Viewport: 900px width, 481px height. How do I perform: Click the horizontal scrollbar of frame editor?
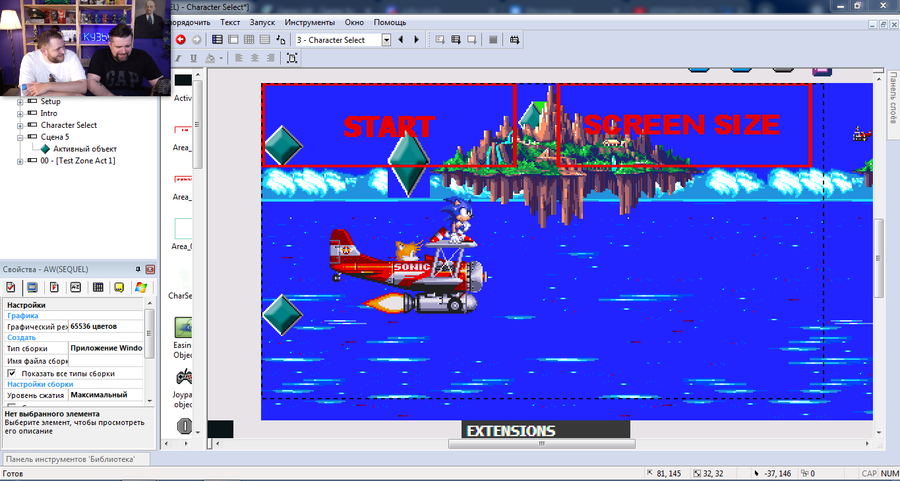541,444
